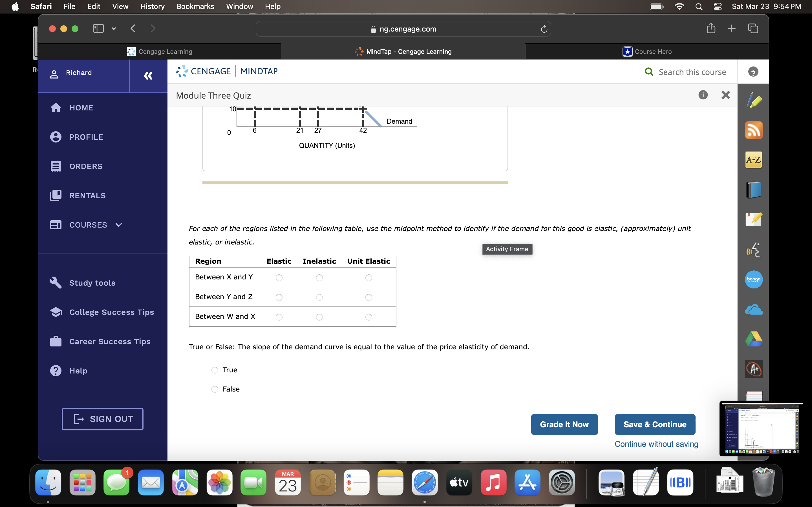
Task: Collapse the left sidebar with double-chevron
Action: 148,76
